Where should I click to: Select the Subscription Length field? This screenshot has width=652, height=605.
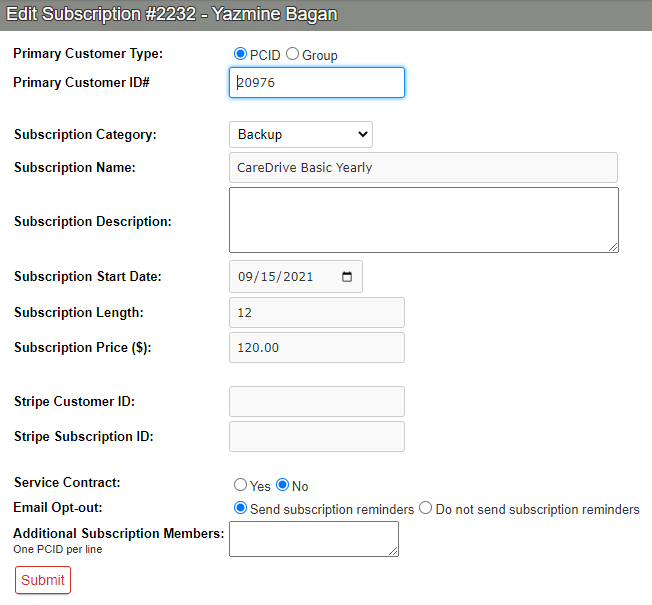click(316, 312)
